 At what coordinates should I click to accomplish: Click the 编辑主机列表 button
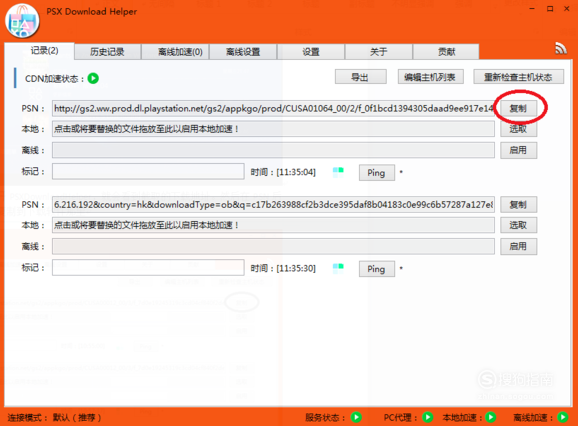[x=431, y=77]
